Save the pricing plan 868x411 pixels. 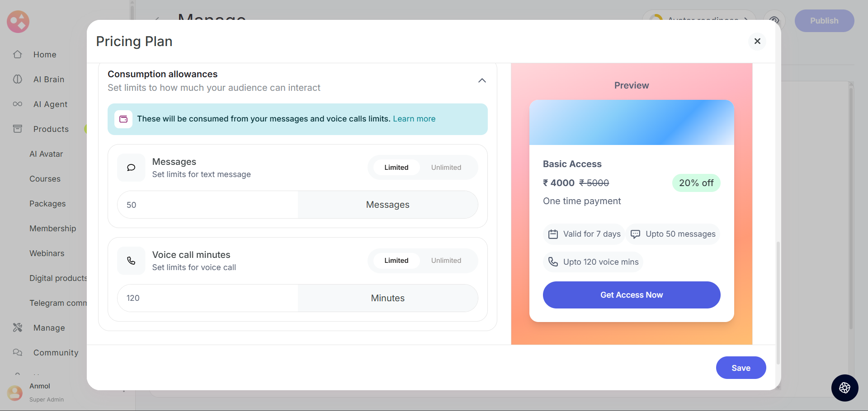[x=741, y=368]
